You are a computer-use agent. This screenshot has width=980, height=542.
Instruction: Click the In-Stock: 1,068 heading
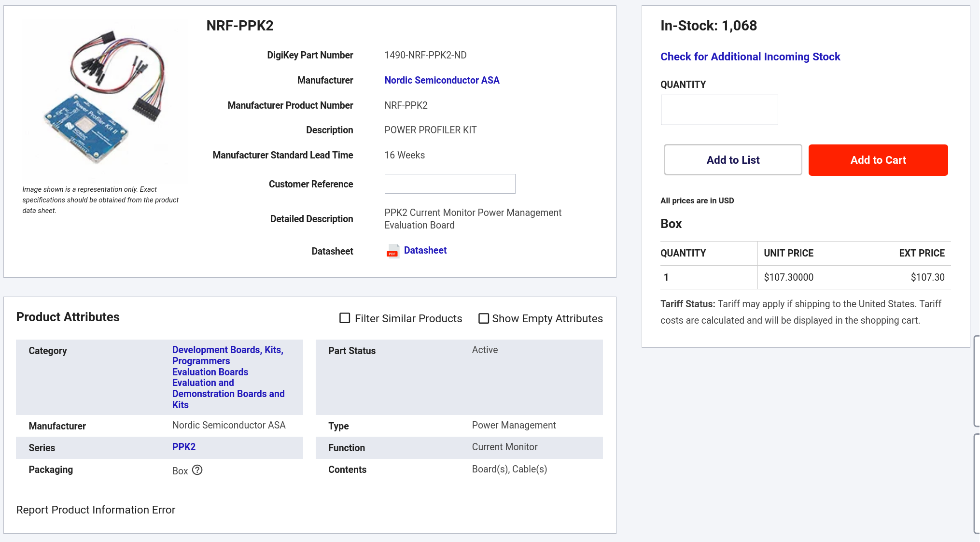point(709,26)
